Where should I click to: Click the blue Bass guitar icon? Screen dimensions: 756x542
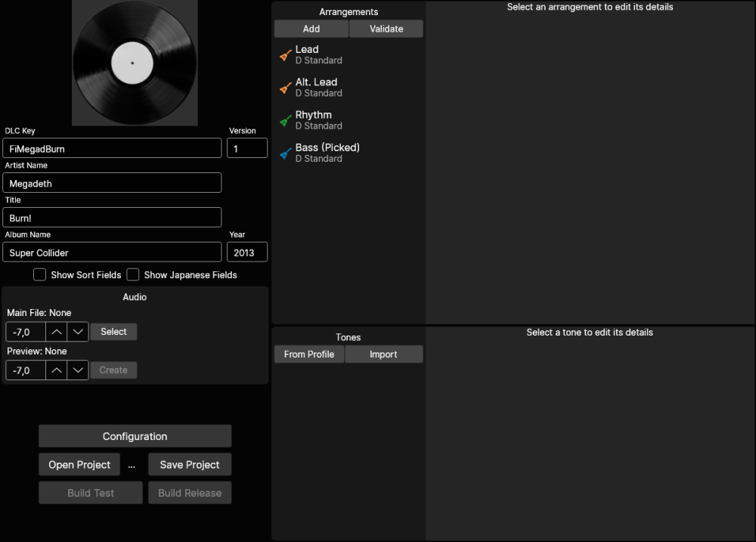285,153
